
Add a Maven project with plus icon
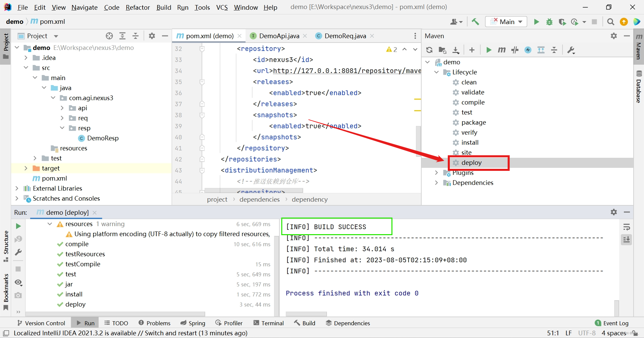(x=472, y=50)
